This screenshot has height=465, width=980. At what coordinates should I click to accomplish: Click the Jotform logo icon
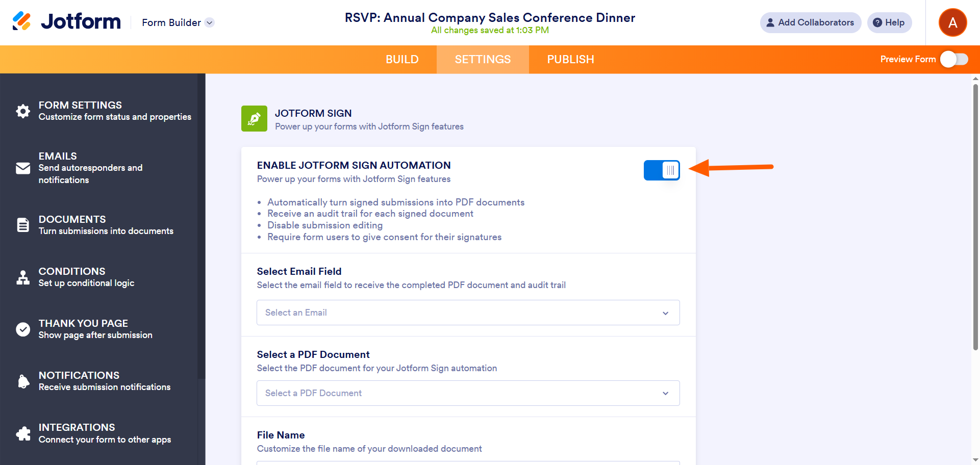pyautogui.click(x=22, y=21)
